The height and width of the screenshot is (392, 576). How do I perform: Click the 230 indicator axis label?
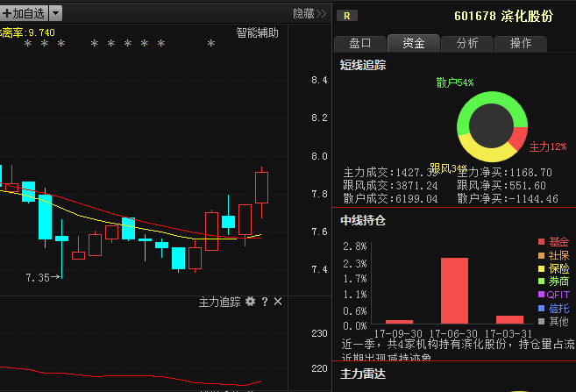click(x=319, y=333)
